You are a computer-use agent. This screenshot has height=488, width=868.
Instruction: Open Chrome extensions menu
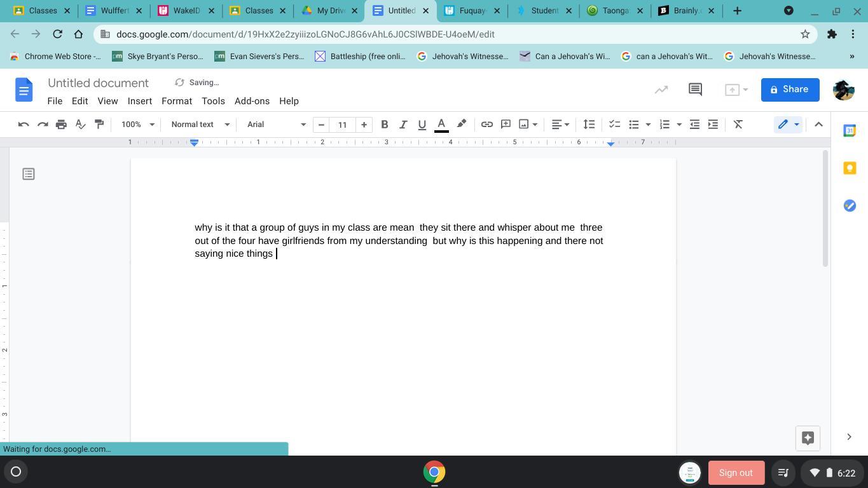coord(832,34)
